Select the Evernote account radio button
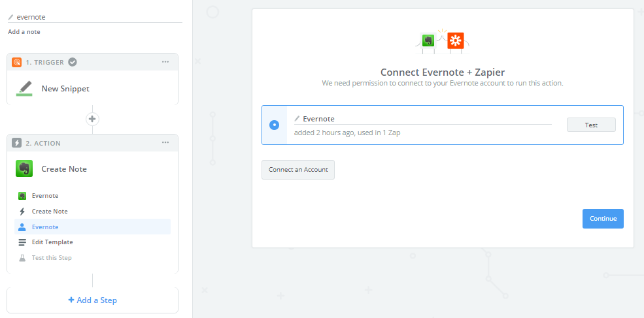644x318 pixels. click(x=274, y=125)
